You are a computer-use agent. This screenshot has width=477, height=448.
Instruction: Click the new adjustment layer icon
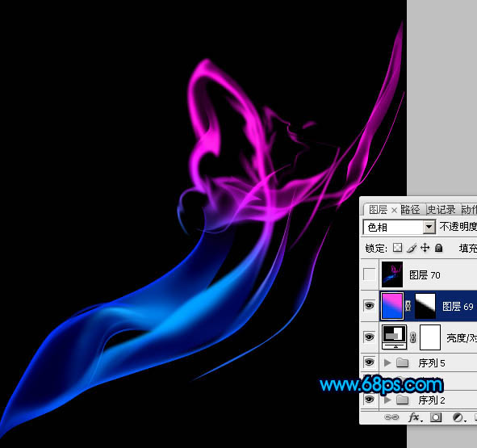458,417
